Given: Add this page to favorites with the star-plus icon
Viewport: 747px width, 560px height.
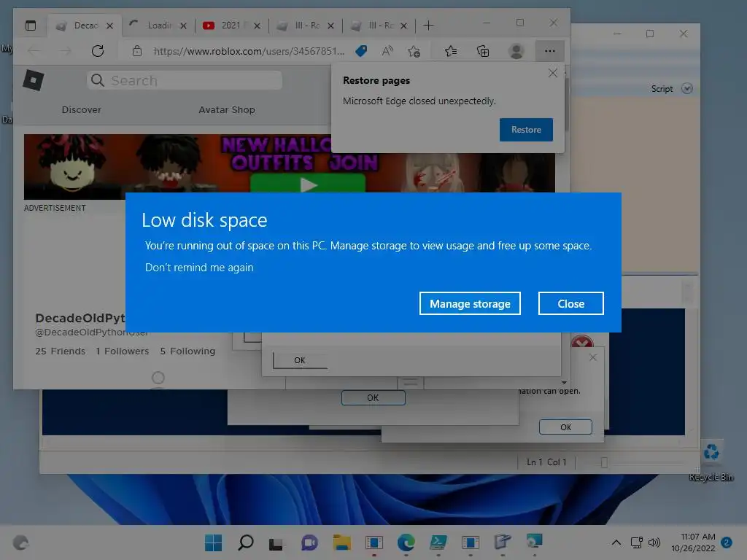Looking at the screenshot, I should (x=414, y=51).
